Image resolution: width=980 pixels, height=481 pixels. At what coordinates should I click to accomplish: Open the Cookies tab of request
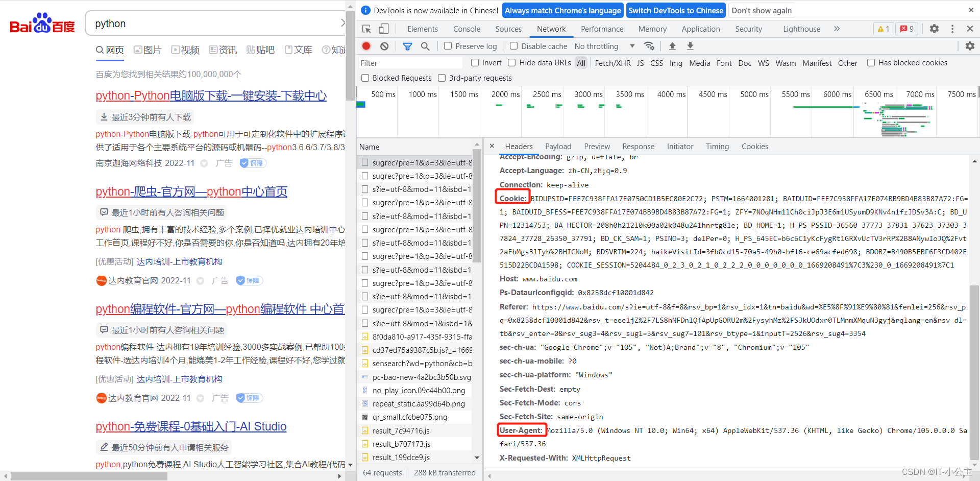coord(754,147)
